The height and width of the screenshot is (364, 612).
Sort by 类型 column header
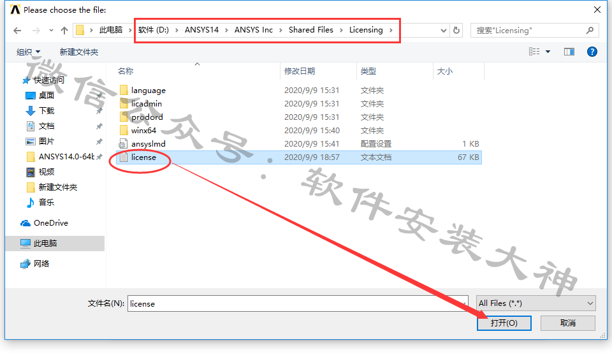(368, 71)
